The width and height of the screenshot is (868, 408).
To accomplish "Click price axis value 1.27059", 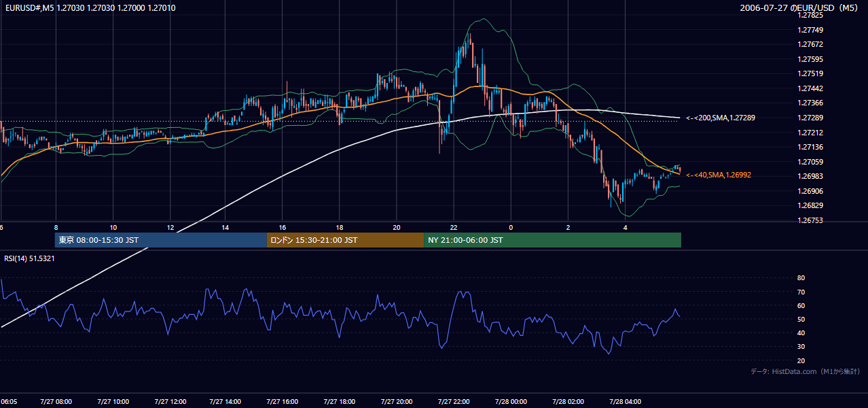I will click(x=810, y=162).
